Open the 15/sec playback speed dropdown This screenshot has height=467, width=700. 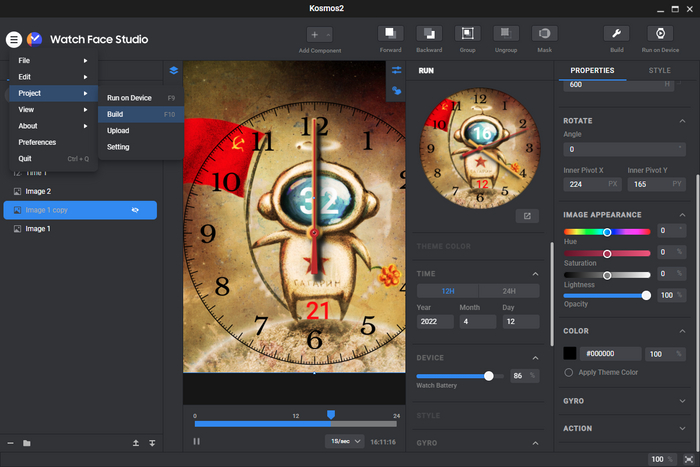344,441
